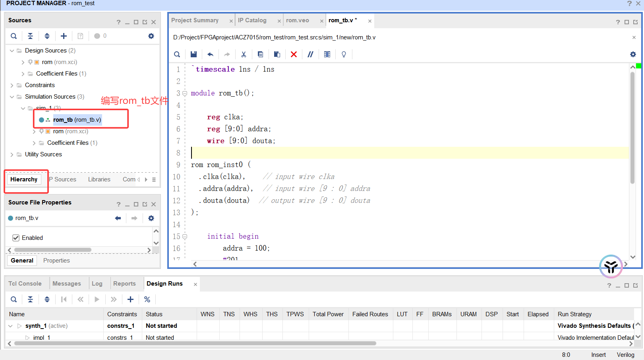Select the General tab in file properties
644x360 pixels.
(x=22, y=261)
